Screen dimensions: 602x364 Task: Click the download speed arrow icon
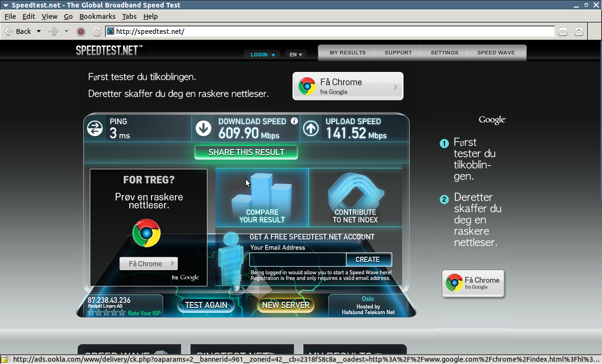[x=204, y=128]
